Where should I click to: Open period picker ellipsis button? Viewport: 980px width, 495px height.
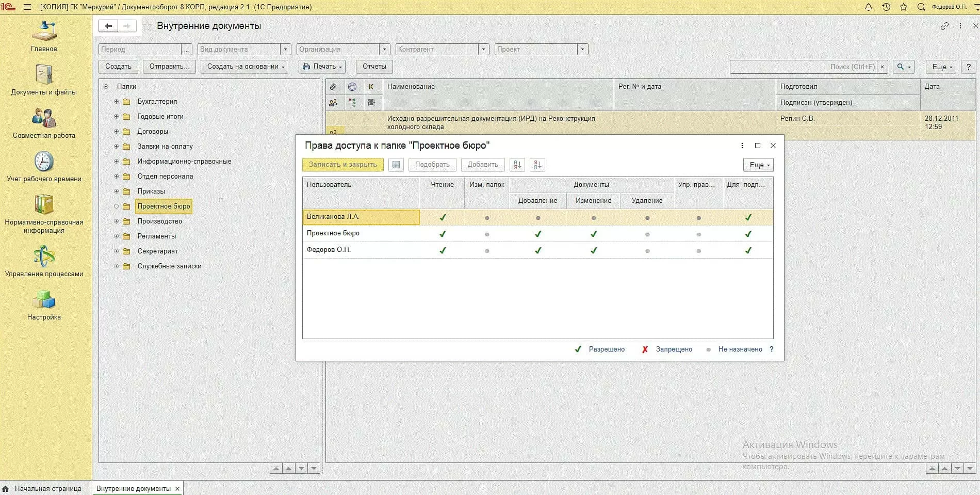click(187, 50)
